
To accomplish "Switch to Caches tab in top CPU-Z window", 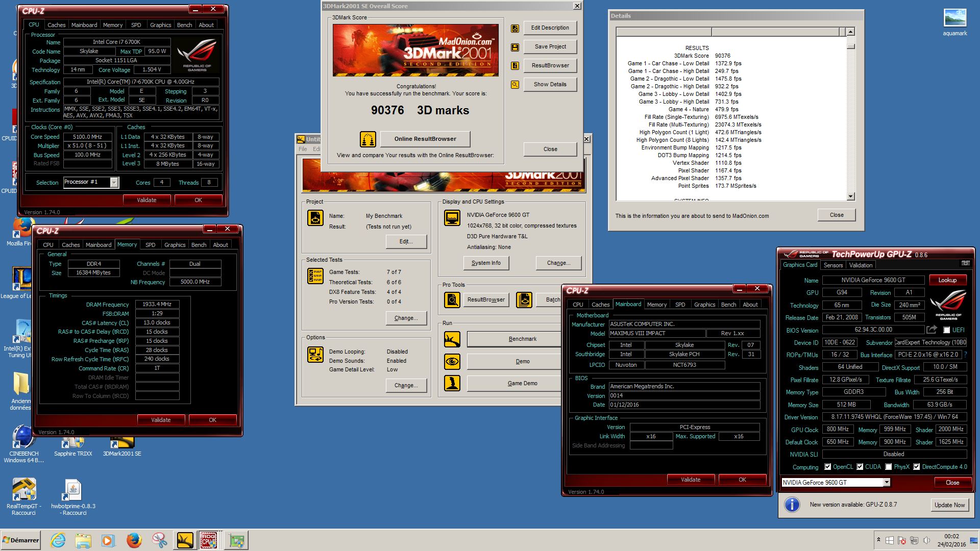I will pyautogui.click(x=56, y=25).
